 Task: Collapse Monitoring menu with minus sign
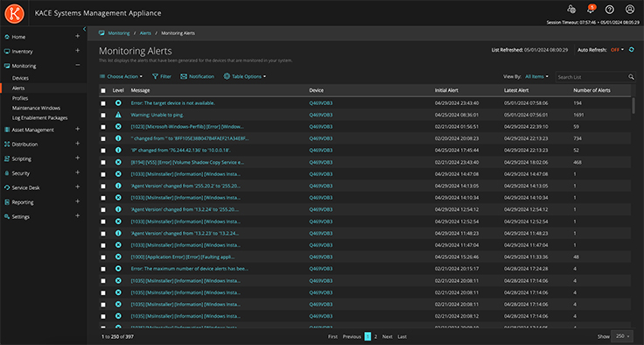pos(77,65)
